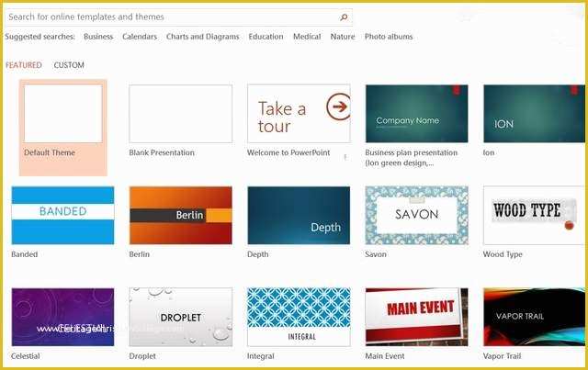This screenshot has height=370, width=588.
Task: Open the Welcome to PowerPoint tour template
Action: pos(299,114)
